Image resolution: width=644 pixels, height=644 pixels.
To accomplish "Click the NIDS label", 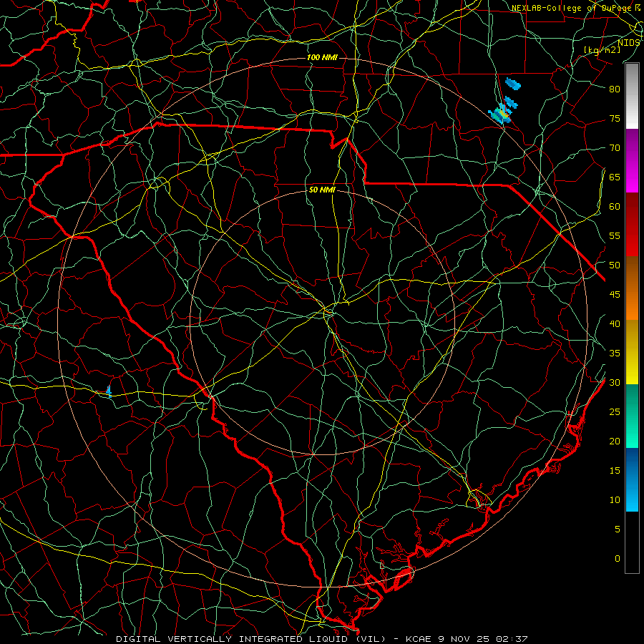I will (x=628, y=43).
